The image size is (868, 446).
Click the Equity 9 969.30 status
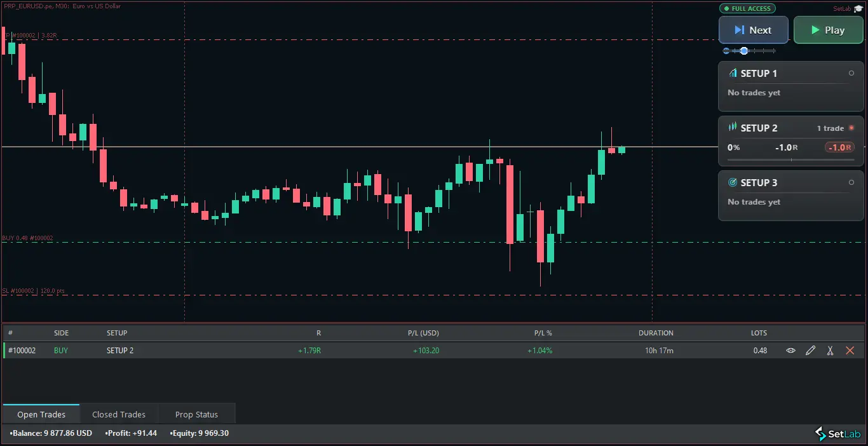point(199,433)
